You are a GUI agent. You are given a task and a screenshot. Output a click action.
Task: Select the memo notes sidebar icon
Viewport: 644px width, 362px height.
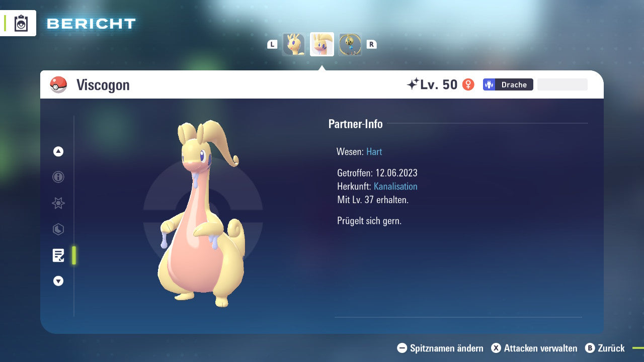tap(58, 255)
